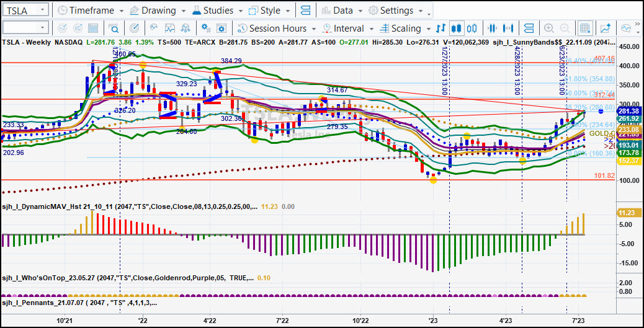Expand the Session Hours dropdown arrow

point(314,29)
